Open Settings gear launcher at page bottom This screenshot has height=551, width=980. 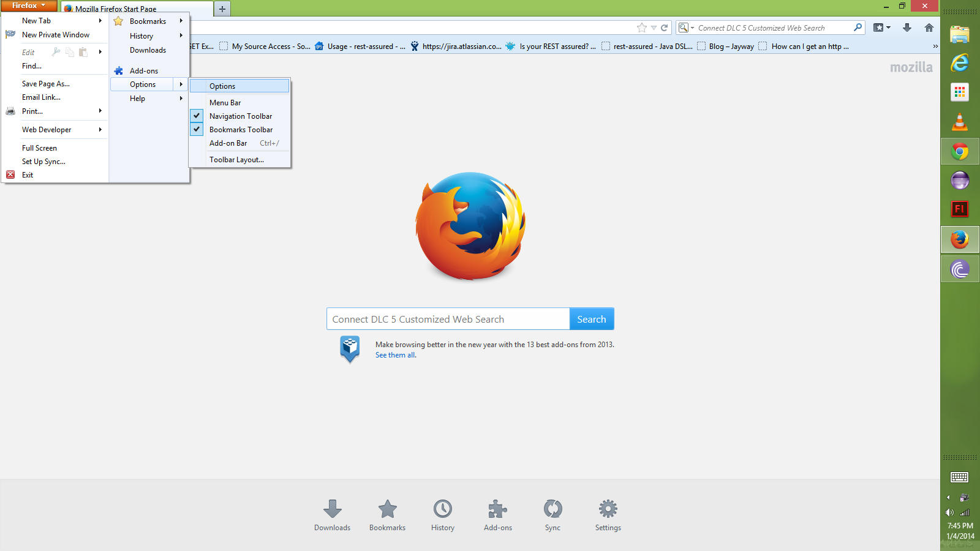pos(608,515)
